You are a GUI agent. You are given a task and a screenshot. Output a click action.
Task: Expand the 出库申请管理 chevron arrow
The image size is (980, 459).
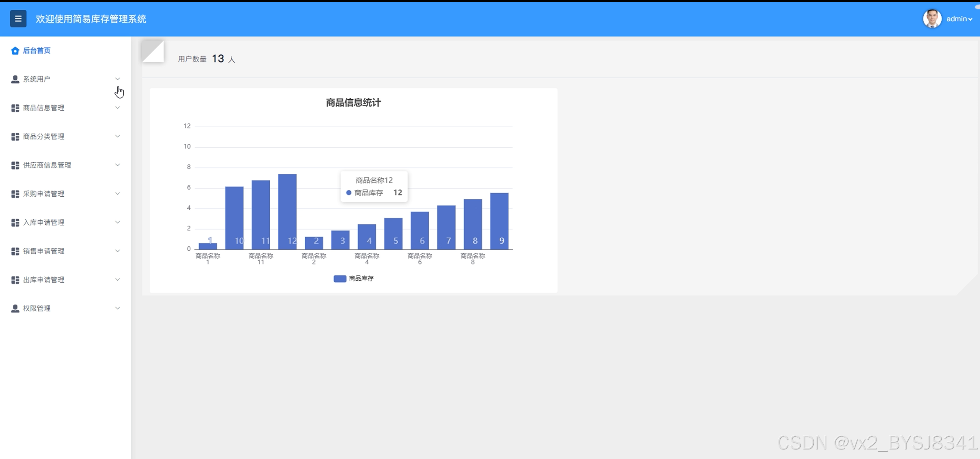tap(118, 280)
